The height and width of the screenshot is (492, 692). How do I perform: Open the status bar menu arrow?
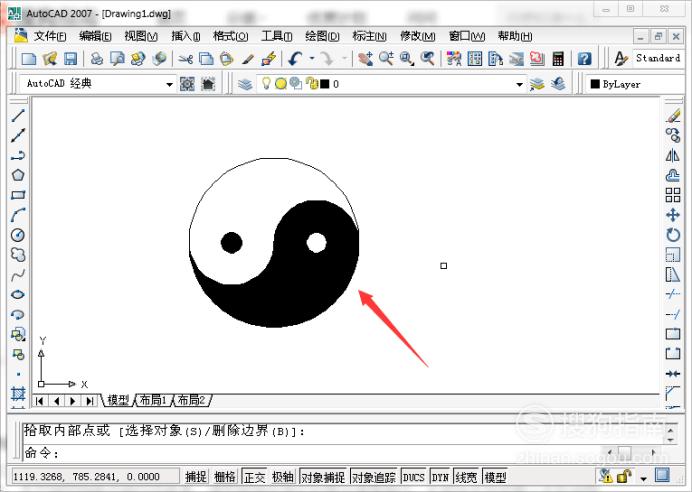tap(643, 479)
